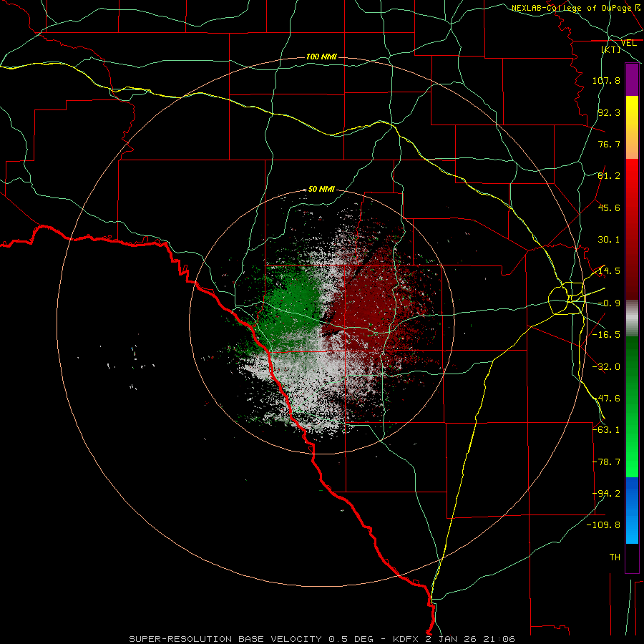
Task: Click the -78.7 legend value
Action: pyautogui.click(x=606, y=462)
